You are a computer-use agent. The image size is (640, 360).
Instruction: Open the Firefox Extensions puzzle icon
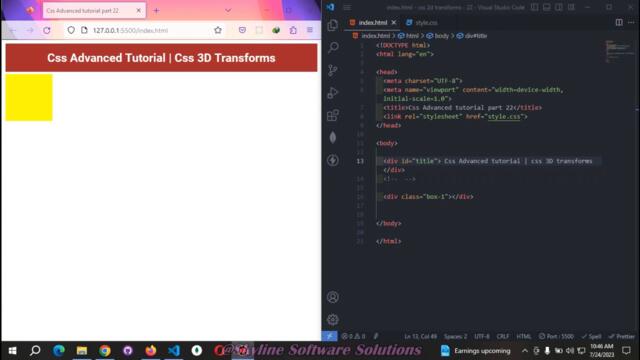[293, 30]
